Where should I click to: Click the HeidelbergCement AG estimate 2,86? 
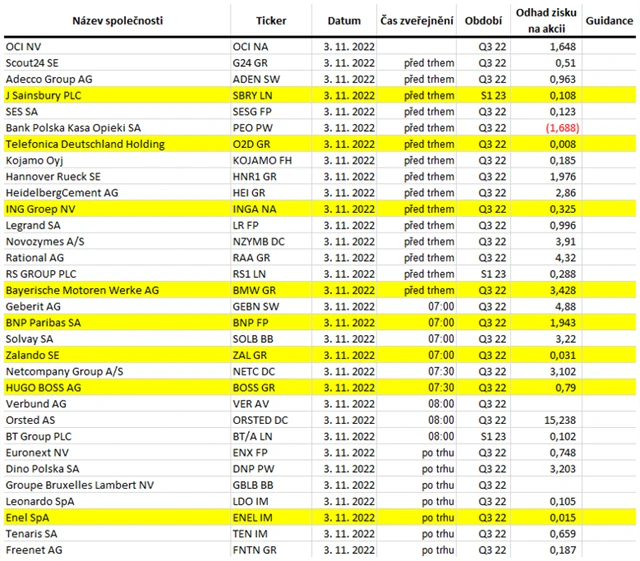pos(566,192)
